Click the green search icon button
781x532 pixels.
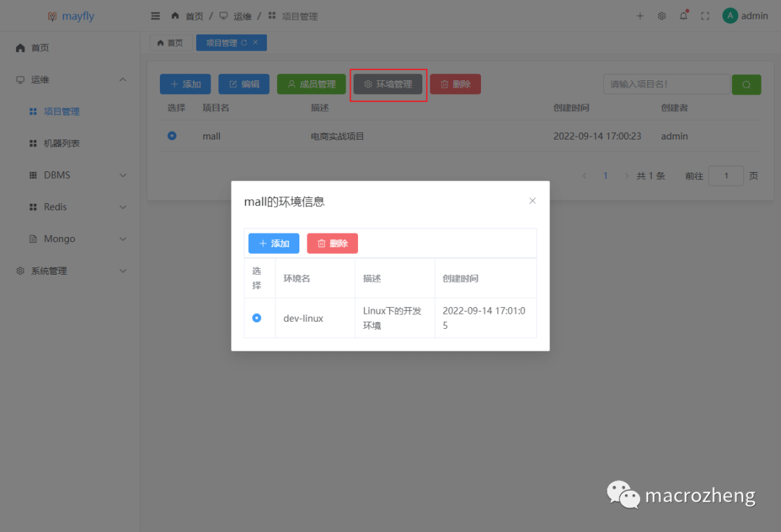click(x=746, y=85)
